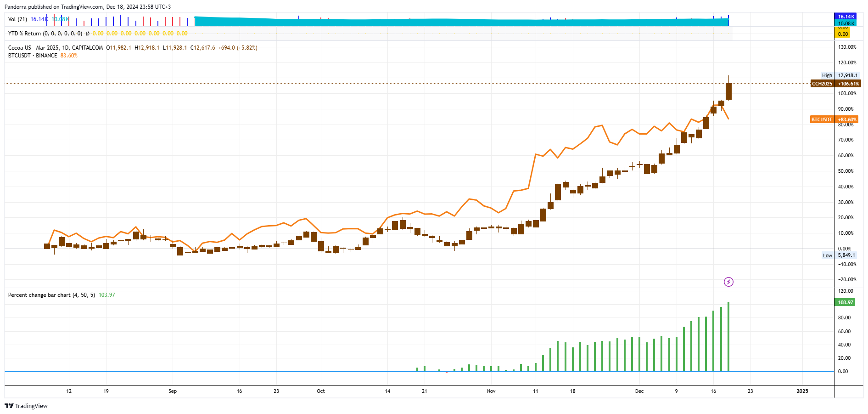Click the green 103.97 legend value

click(107, 295)
